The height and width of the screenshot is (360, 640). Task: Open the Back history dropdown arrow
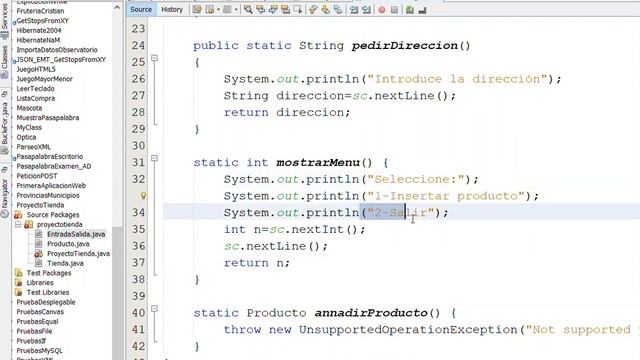(x=218, y=9)
